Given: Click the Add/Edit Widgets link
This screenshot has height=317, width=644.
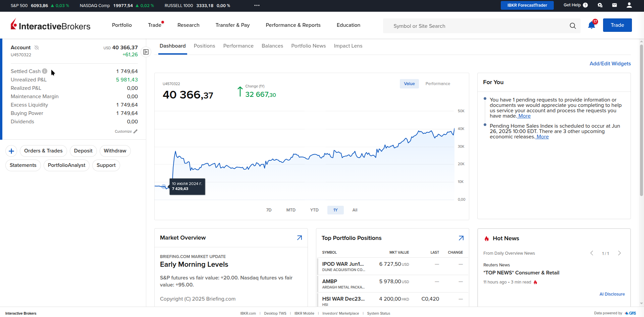Looking at the screenshot, I should pos(610,64).
